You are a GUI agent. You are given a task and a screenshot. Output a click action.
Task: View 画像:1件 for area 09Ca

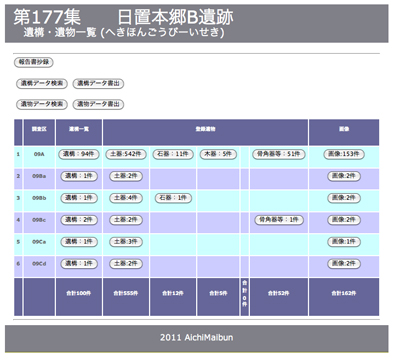[x=344, y=242]
